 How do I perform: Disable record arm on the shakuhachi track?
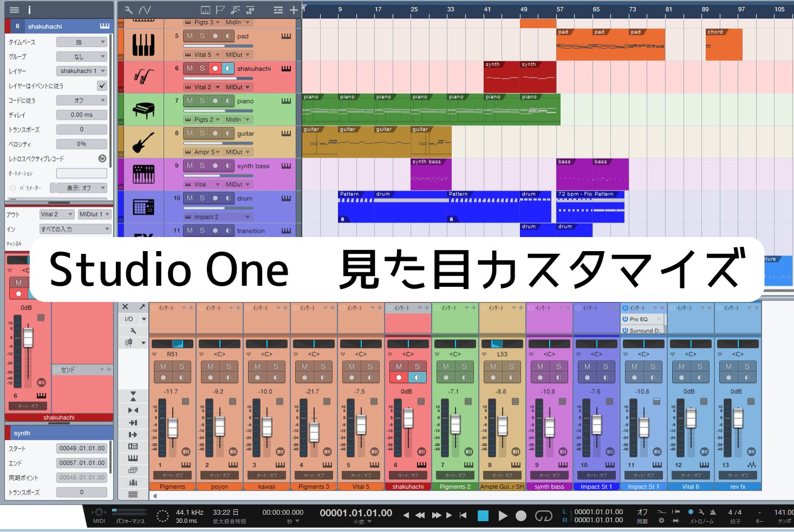coord(216,68)
